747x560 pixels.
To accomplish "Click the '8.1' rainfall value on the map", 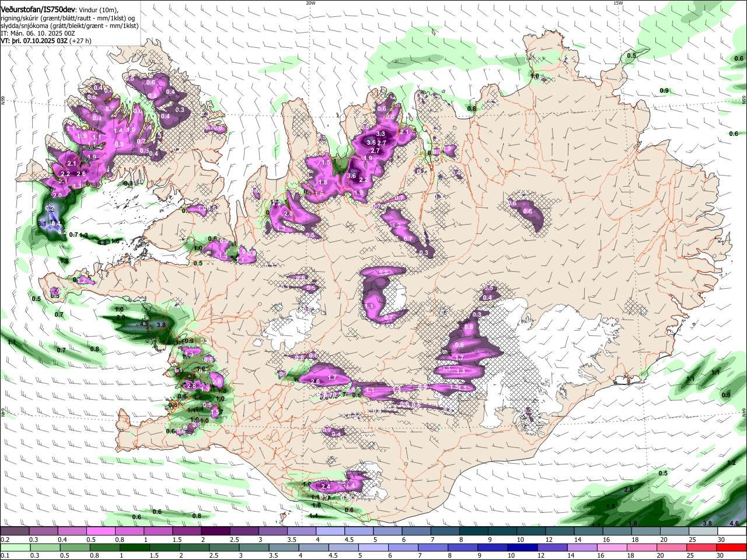I will click(41, 223).
